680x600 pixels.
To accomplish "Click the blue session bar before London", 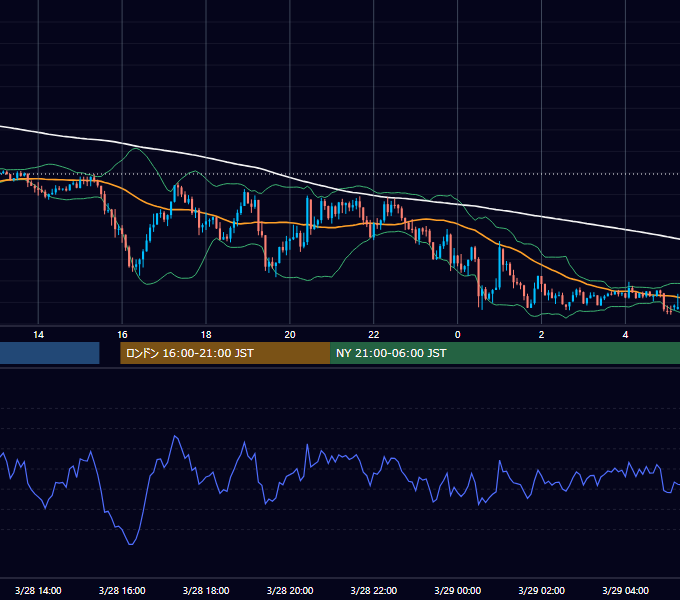I will [x=49, y=353].
